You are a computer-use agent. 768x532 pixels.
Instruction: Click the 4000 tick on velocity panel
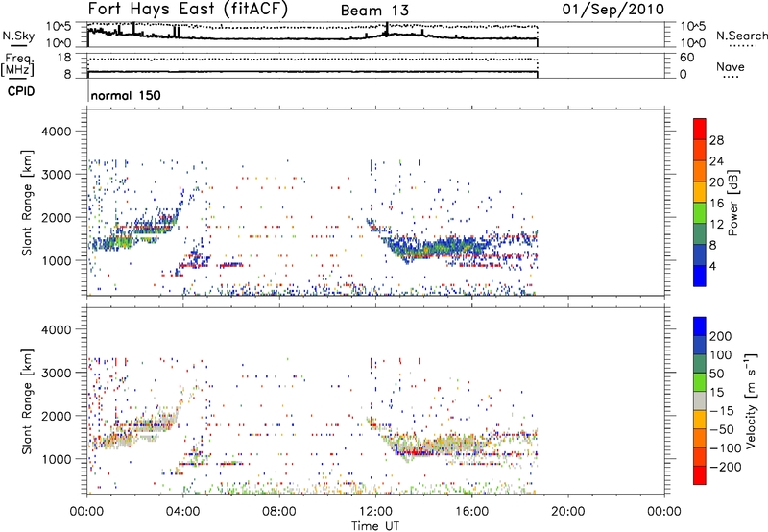56,329
